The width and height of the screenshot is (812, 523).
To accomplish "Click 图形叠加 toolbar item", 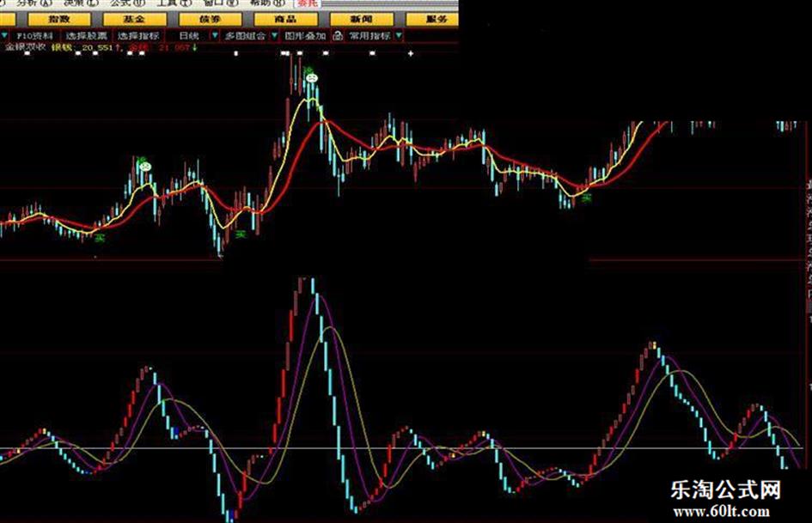I will point(306,36).
